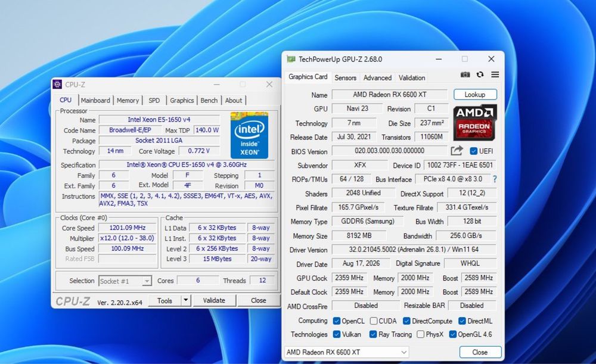The image size is (596, 364).
Task: Toggle the OpenCL checkbox
Action: click(x=336, y=321)
